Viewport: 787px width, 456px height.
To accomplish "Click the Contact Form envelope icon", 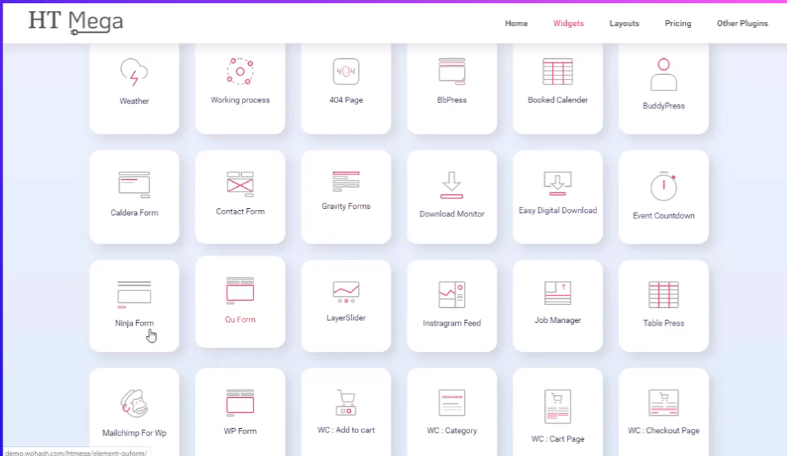I will (240, 184).
